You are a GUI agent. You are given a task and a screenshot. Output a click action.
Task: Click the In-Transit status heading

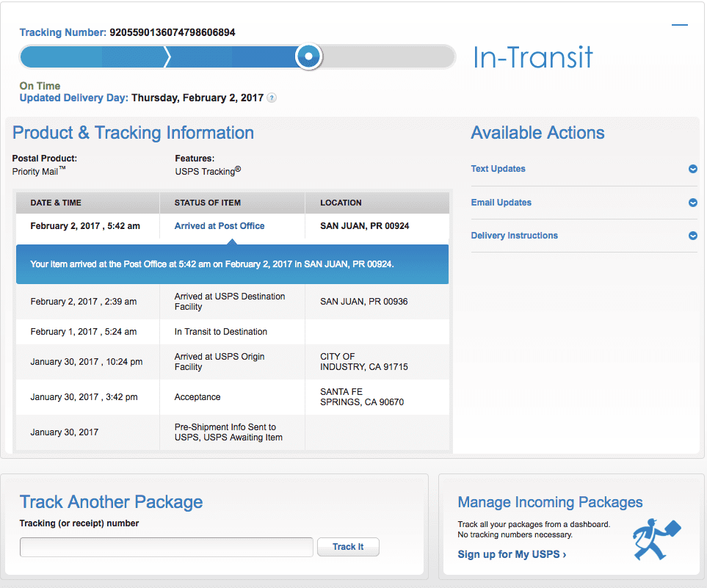[x=532, y=58]
